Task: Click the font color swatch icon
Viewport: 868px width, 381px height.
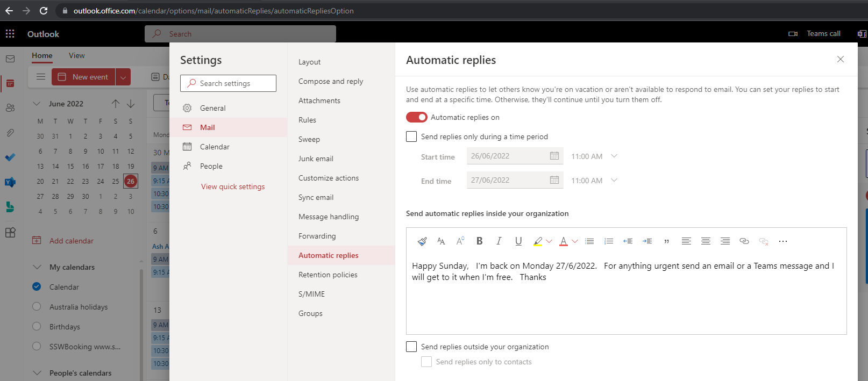Action: coord(563,241)
